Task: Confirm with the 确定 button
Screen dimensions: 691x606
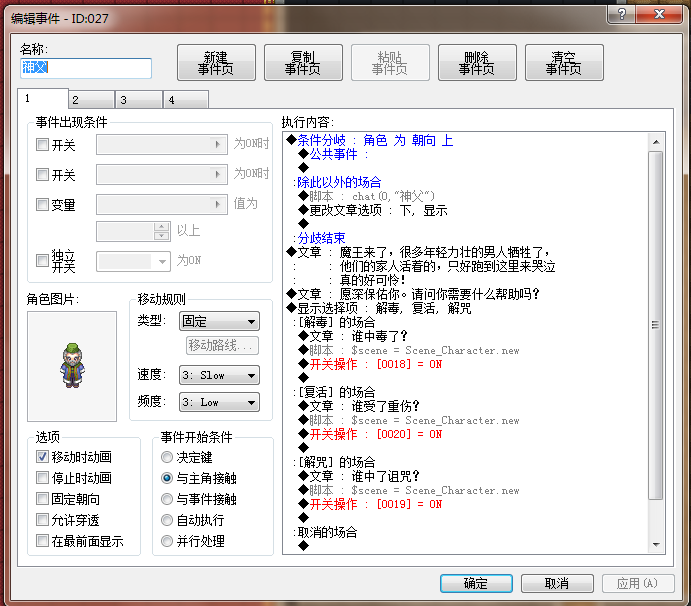Action: (476, 584)
